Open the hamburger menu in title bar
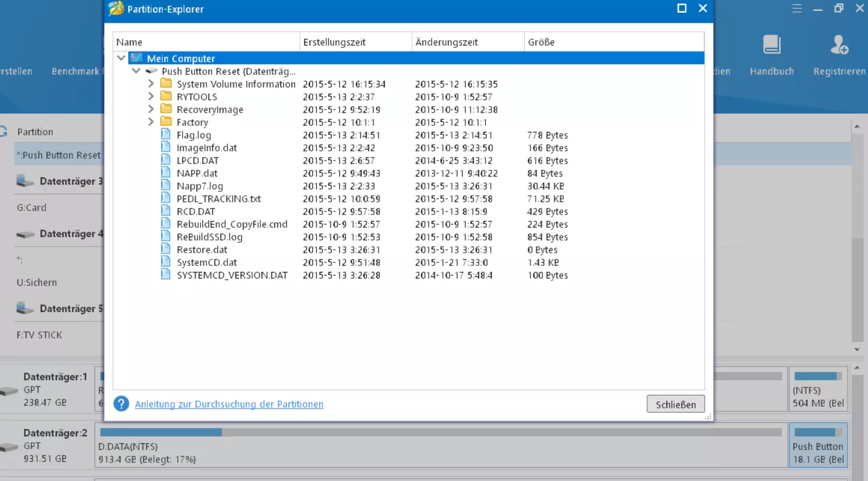 coord(797,9)
